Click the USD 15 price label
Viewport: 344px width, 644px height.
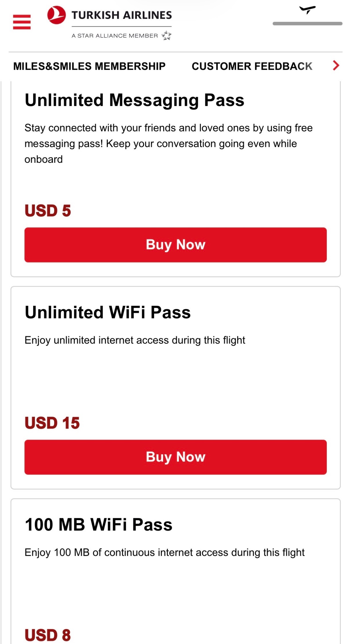coord(52,423)
